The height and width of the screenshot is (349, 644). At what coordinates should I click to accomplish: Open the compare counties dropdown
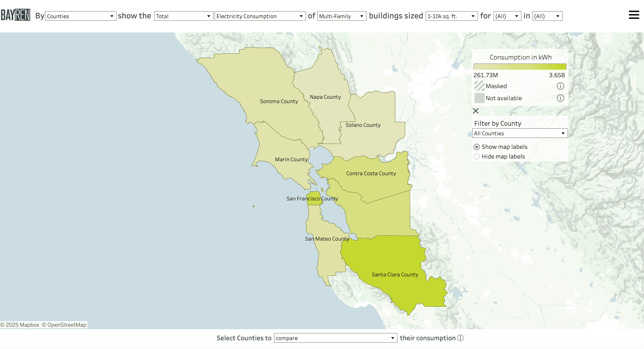(x=336, y=338)
